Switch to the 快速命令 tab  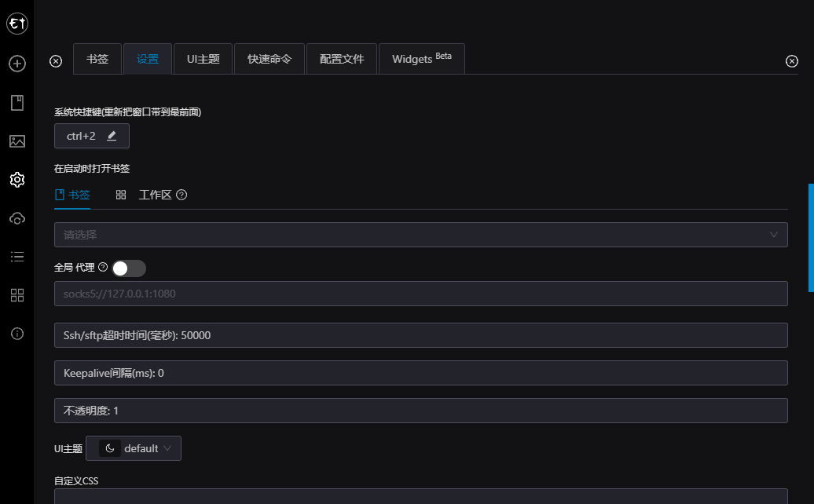coord(269,59)
